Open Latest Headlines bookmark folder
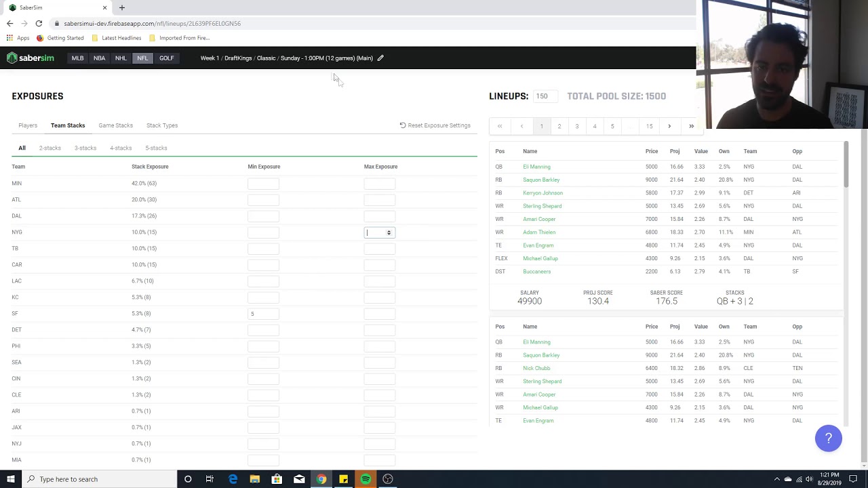 pos(117,38)
